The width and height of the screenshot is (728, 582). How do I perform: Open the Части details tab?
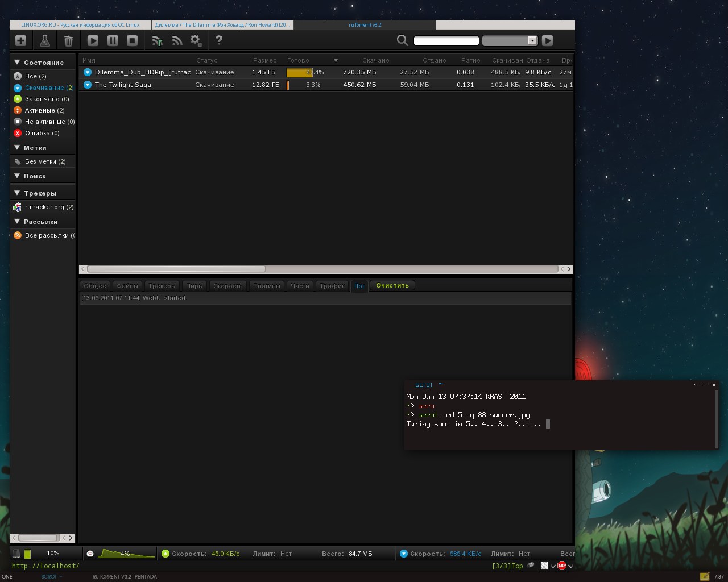[x=300, y=286]
